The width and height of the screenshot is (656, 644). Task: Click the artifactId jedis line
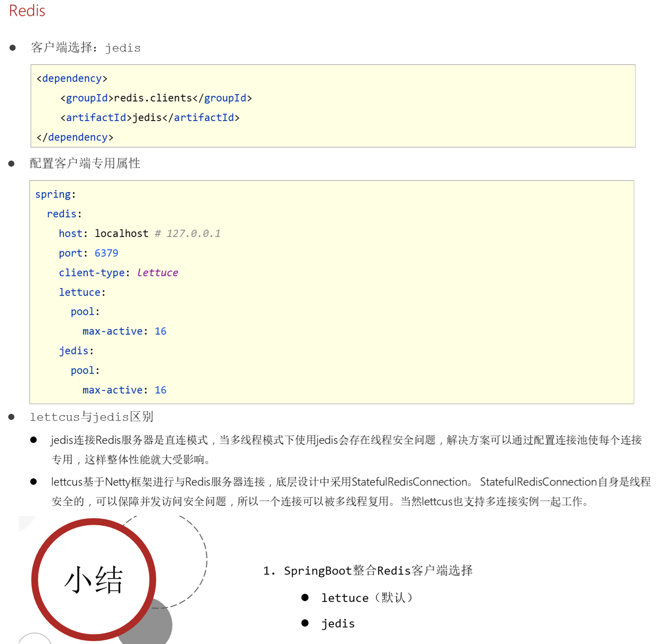[x=150, y=118]
